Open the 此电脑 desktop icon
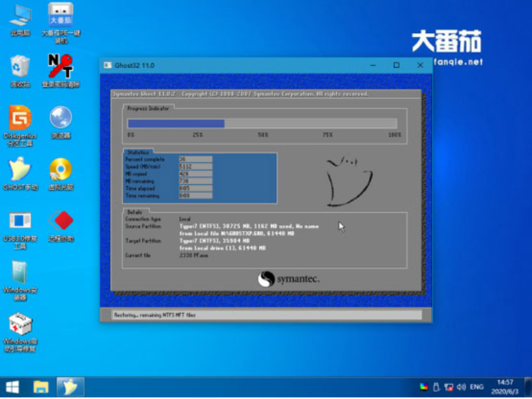The image size is (532, 399). click(x=20, y=16)
